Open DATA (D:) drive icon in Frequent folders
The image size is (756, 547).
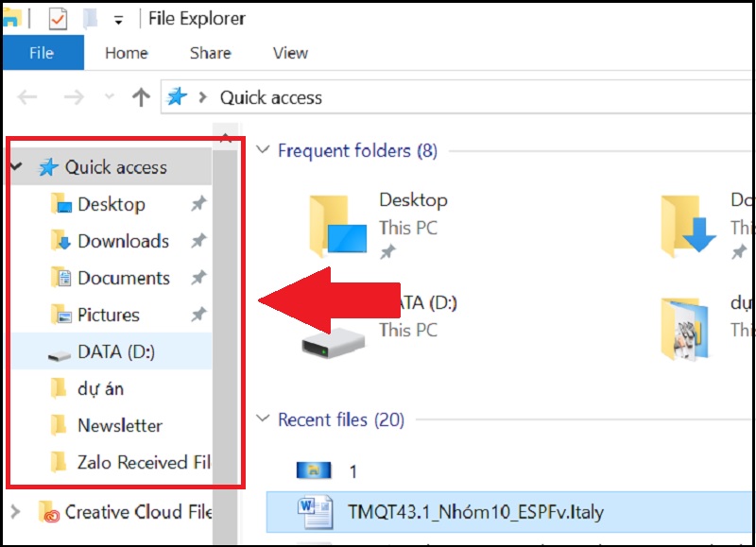pyautogui.click(x=334, y=342)
